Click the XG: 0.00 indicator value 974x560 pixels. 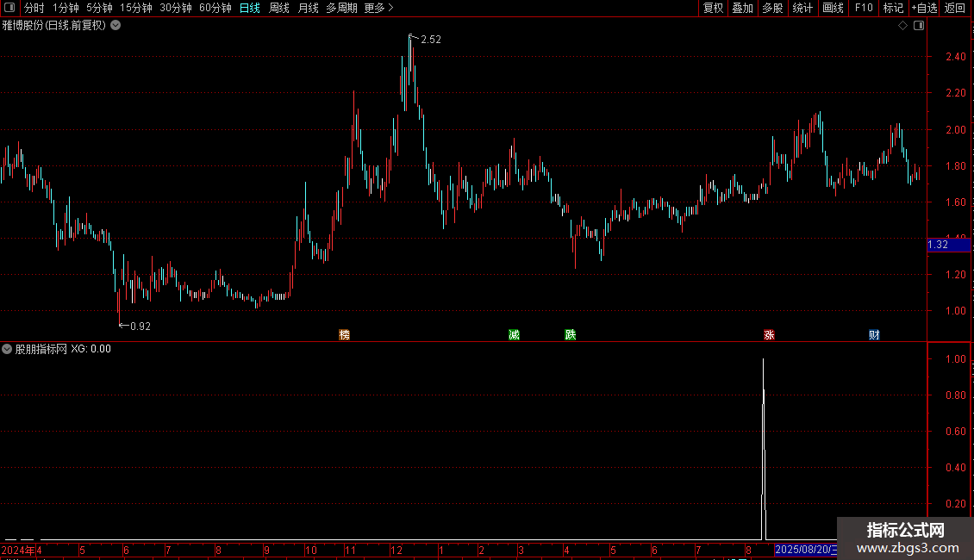91,349
